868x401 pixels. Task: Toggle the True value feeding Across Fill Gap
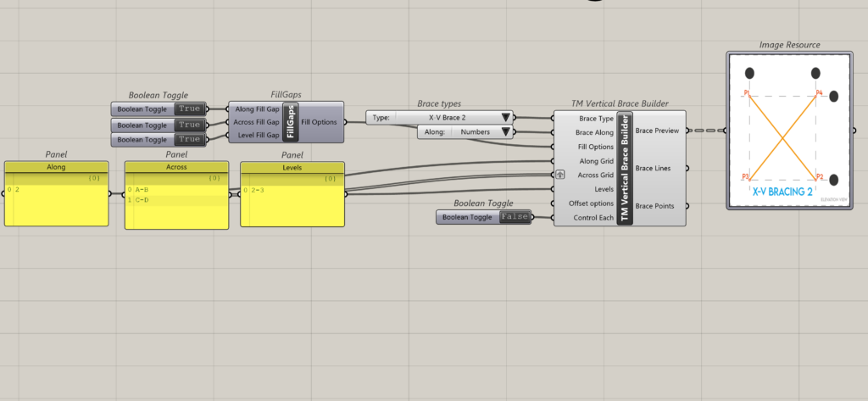pyautogui.click(x=189, y=125)
